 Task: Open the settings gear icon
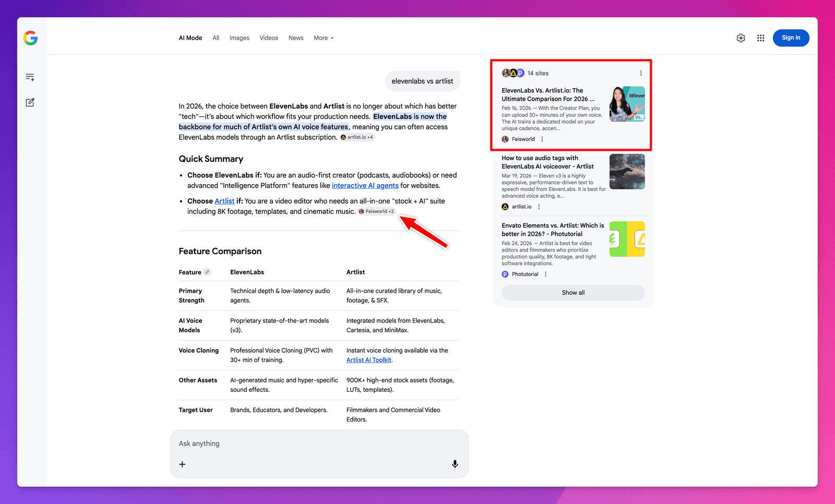[741, 38]
